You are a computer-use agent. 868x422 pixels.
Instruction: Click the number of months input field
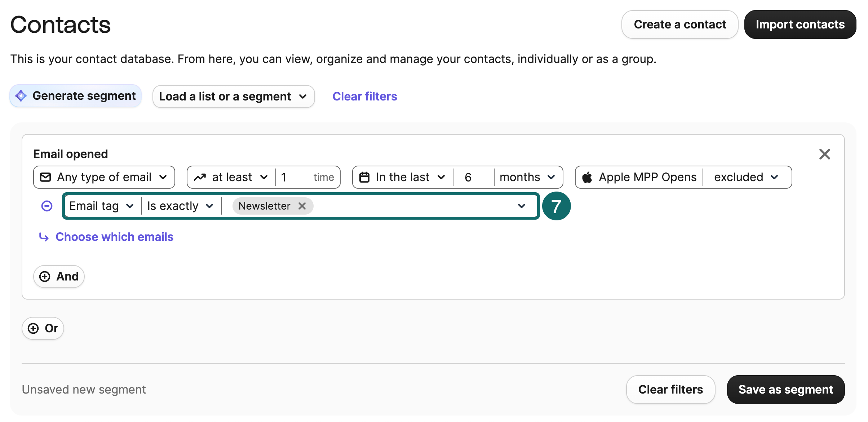473,177
